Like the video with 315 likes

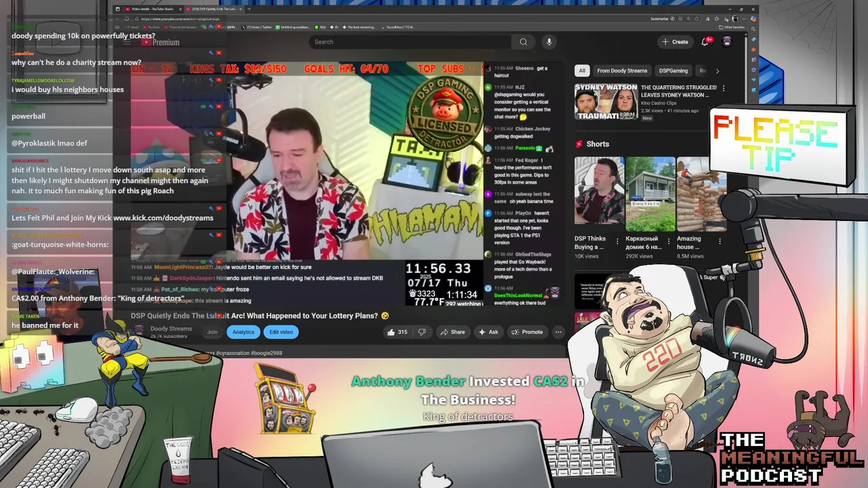click(397, 332)
